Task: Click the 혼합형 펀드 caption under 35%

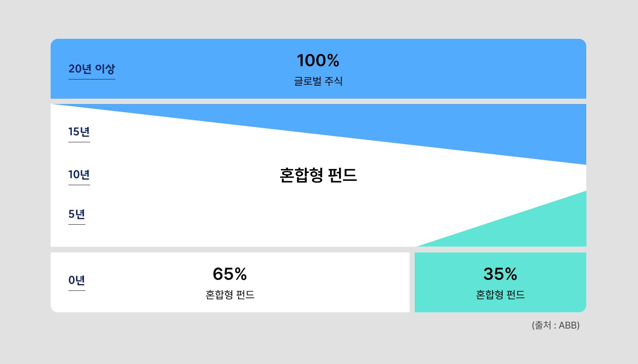Action: [x=500, y=295]
